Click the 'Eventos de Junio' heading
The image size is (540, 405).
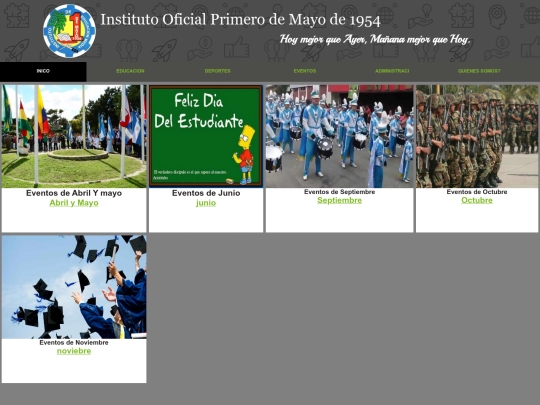tap(206, 193)
